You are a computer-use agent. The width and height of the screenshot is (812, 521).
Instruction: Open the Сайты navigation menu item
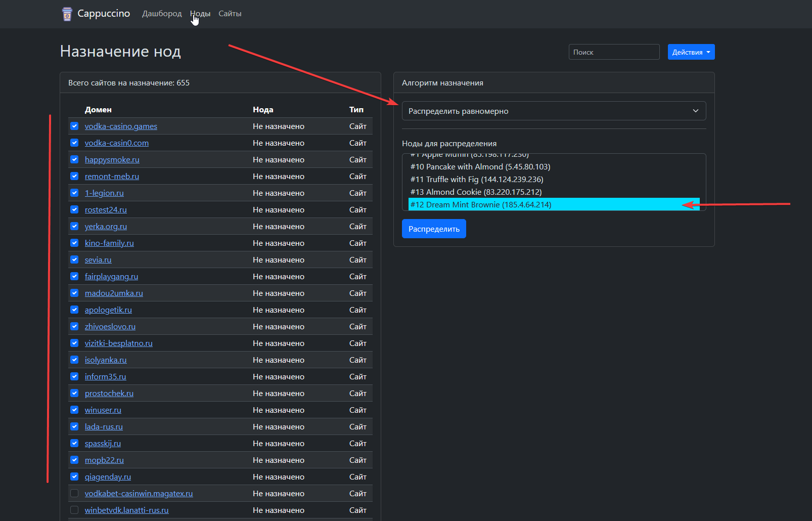point(230,14)
